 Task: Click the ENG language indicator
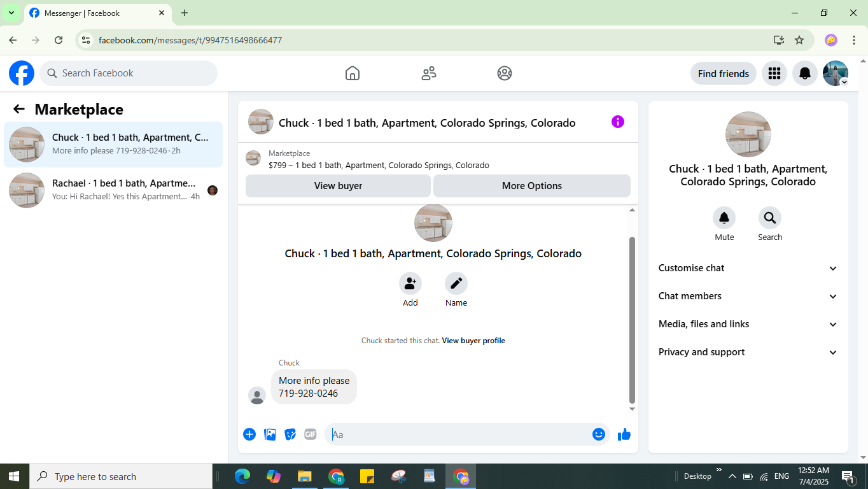coord(781,476)
